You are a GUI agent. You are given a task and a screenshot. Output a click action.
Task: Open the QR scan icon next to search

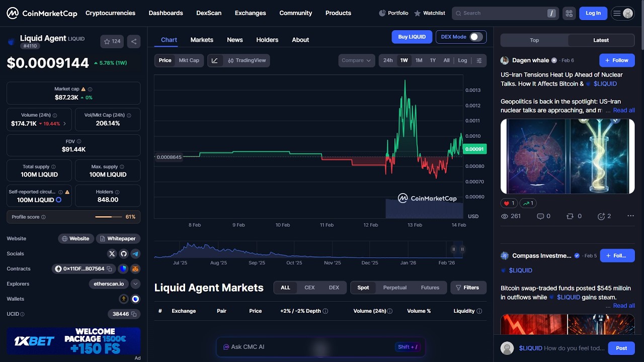(569, 13)
